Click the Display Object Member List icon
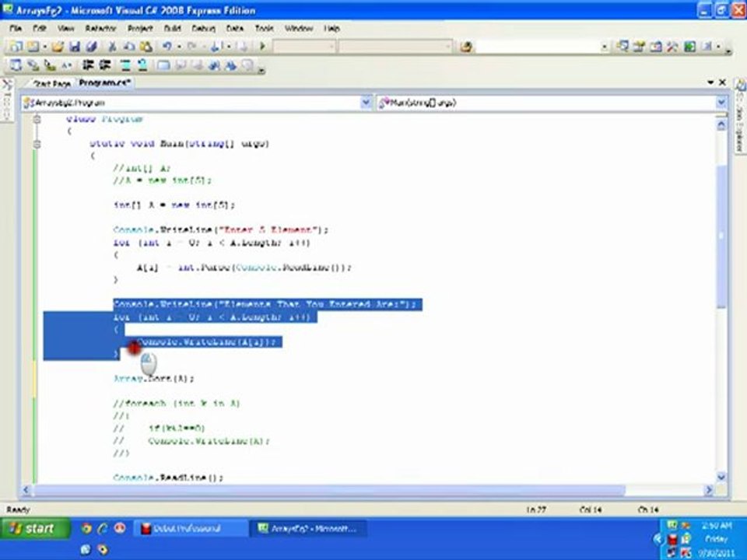Screen dimensions: 747x560 [16, 65]
